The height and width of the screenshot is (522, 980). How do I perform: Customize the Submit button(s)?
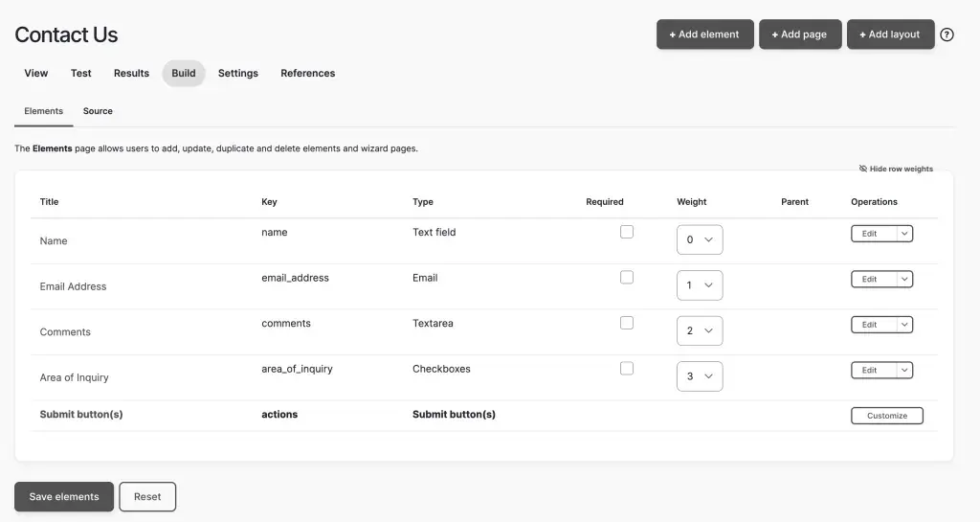[886, 416]
